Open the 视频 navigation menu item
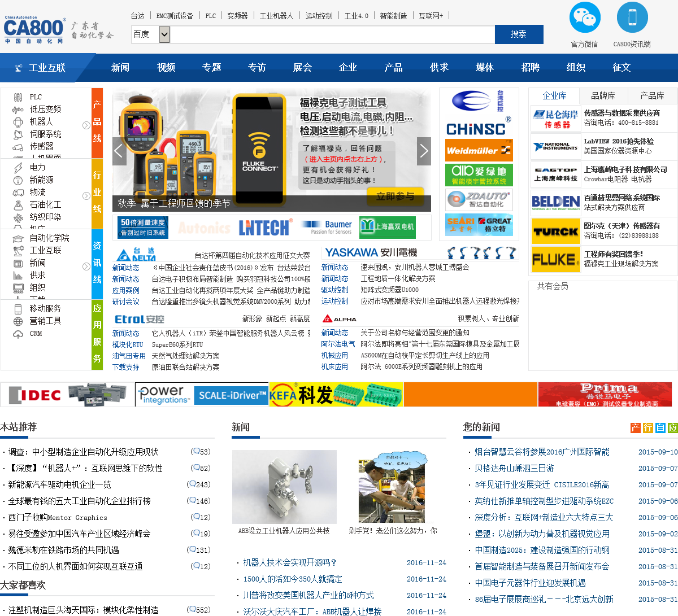Viewport: 678px width, 616px height. [x=166, y=68]
